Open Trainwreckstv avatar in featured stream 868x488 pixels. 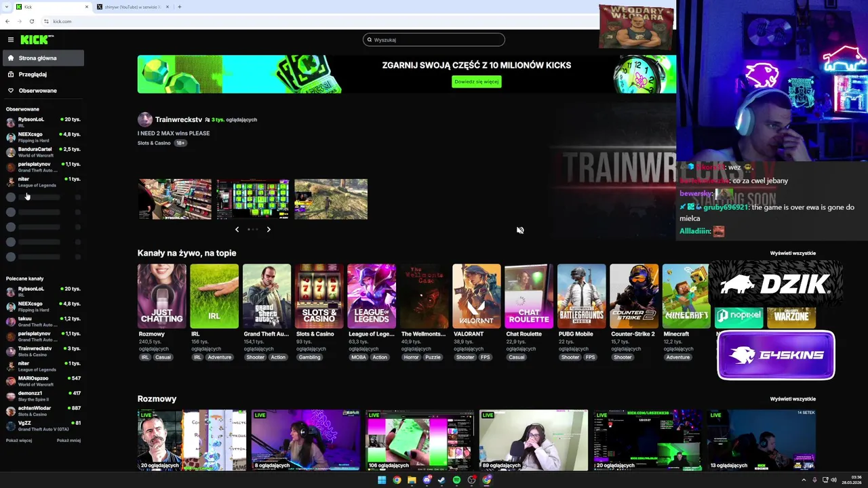coord(144,120)
